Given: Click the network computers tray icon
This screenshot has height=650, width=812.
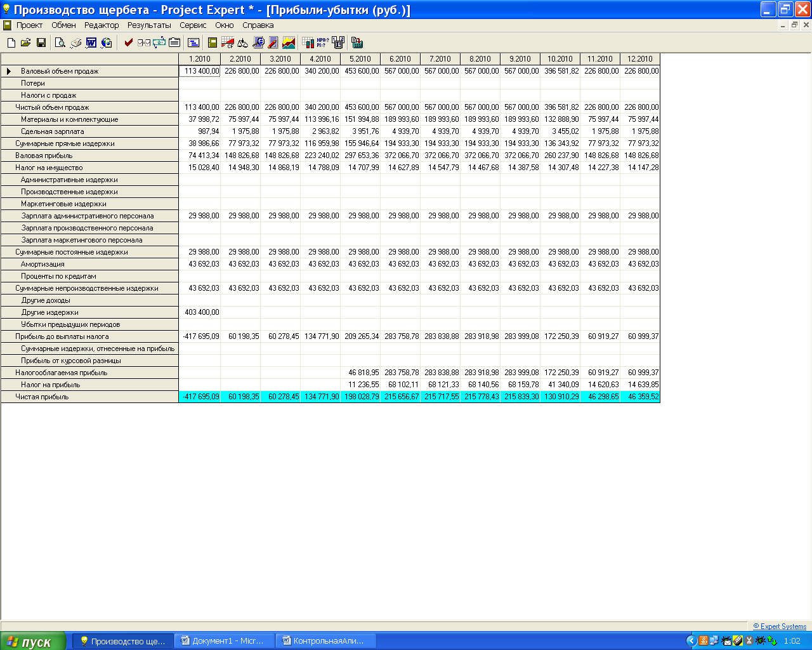Looking at the screenshot, I should [714, 640].
